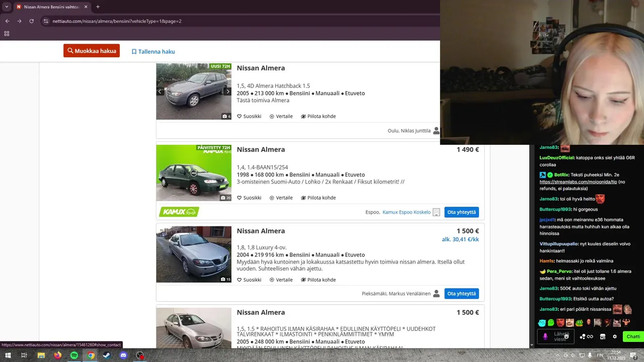
Task: Open the Windows notification center
Action: (x=634, y=355)
